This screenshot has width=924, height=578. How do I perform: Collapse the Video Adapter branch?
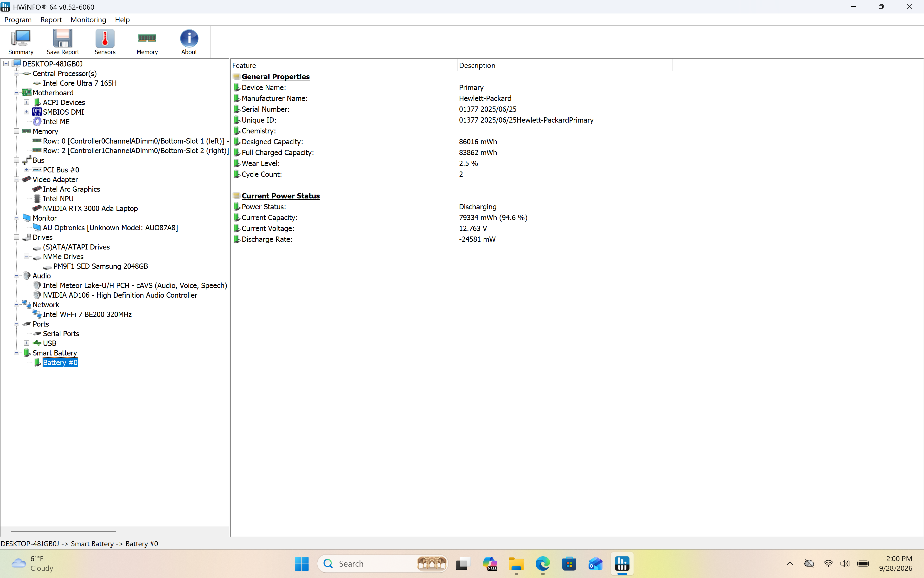point(16,179)
